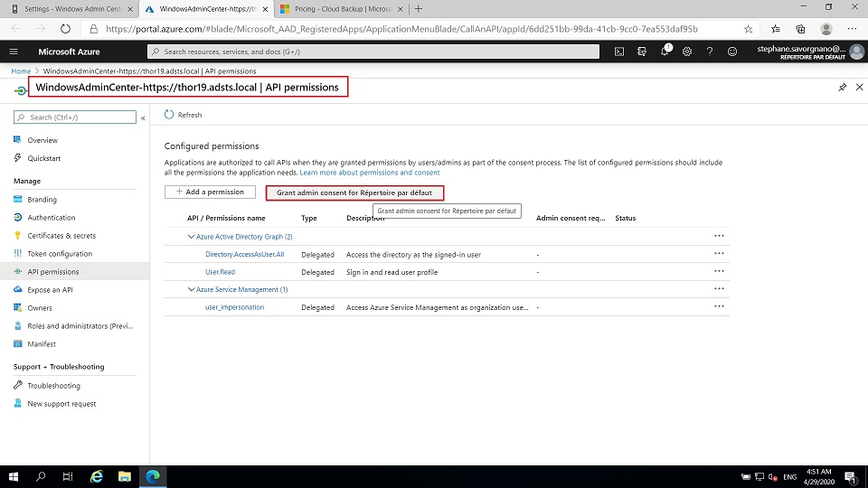
Task: Open Expose an API
Action: click(x=50, y=290)
